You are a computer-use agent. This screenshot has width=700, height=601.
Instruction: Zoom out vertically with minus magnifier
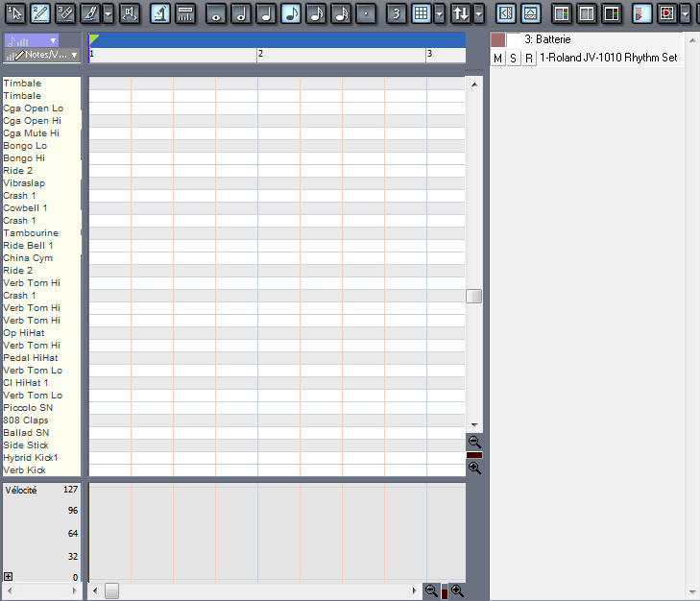(x=474, y=442)
